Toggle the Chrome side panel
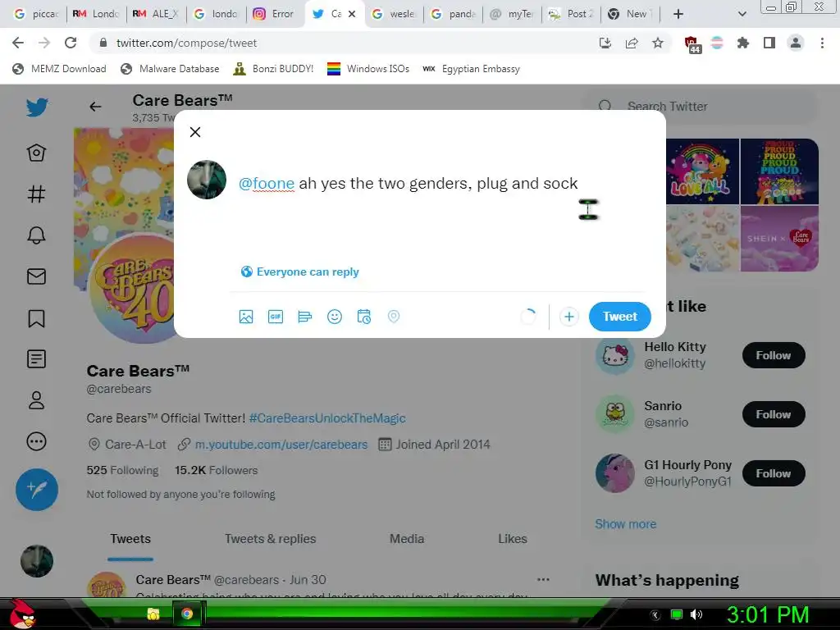 [769, 43]
